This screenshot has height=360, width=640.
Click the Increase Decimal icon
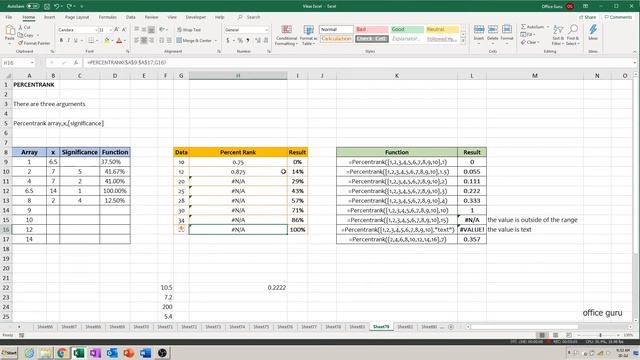coord(258,40)
